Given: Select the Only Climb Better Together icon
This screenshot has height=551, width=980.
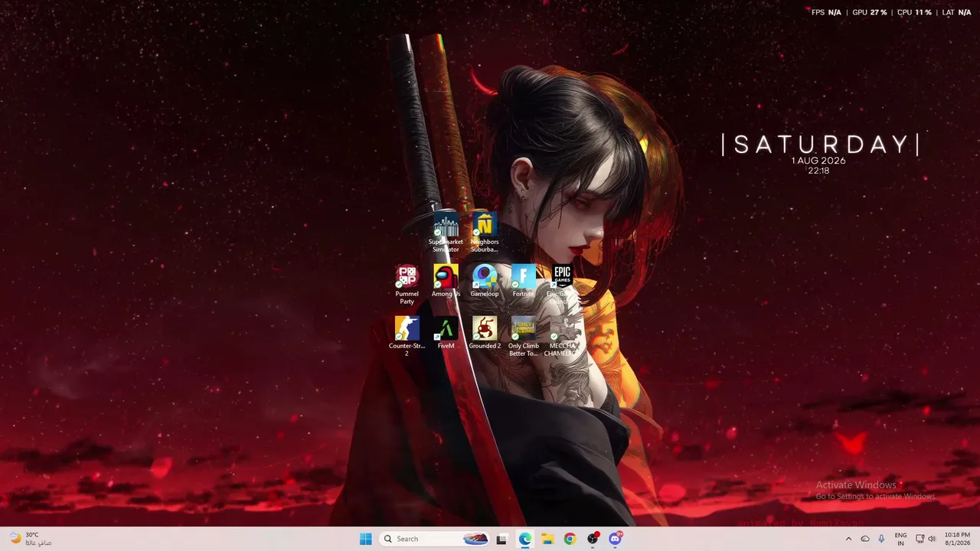Looking at the screenshot, I should tap(524, 337).
